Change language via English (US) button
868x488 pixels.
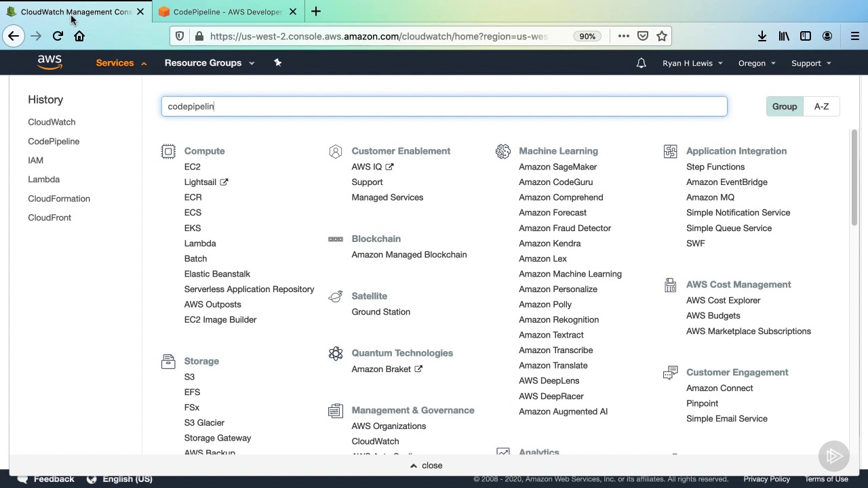tap(119, 479)
